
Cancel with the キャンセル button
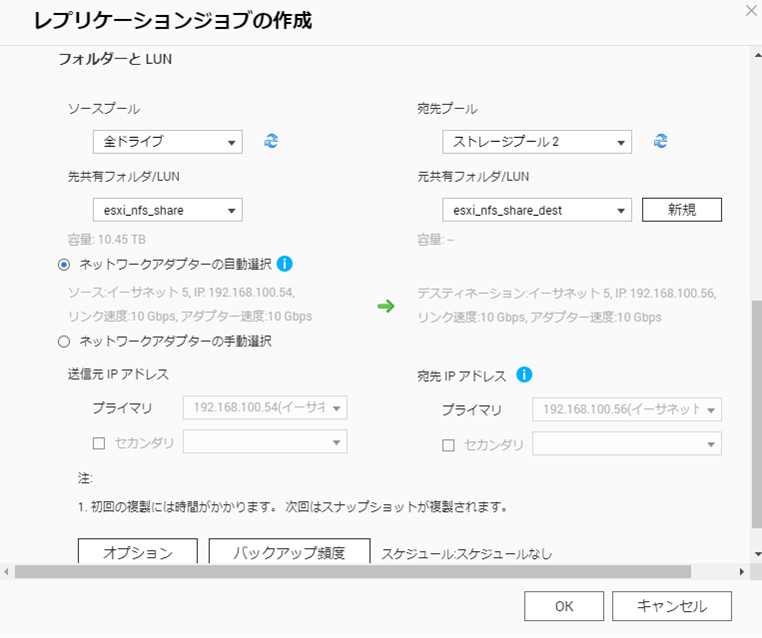671,606
